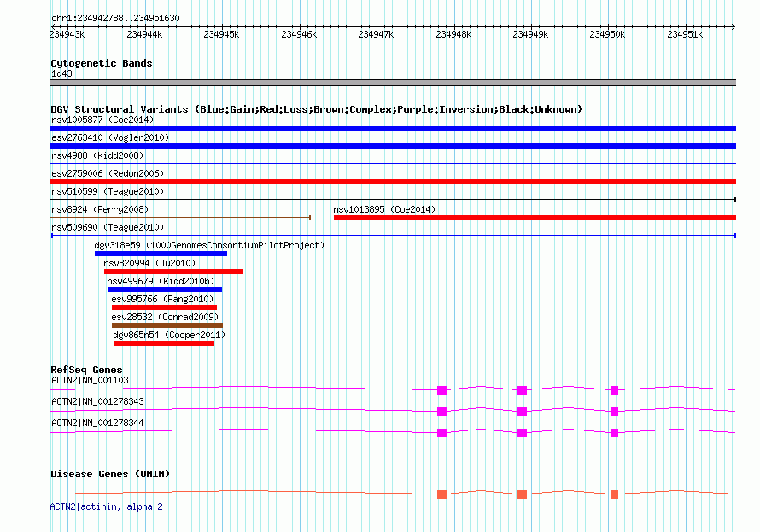
Task: Select the thin blue nsv509690 line
Action: click(x=394, y=236)
